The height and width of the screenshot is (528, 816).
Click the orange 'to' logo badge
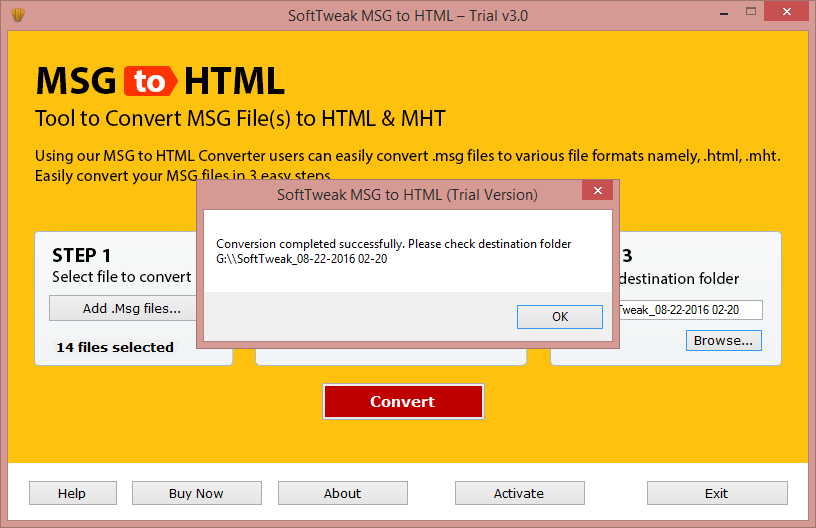point(150,81)
